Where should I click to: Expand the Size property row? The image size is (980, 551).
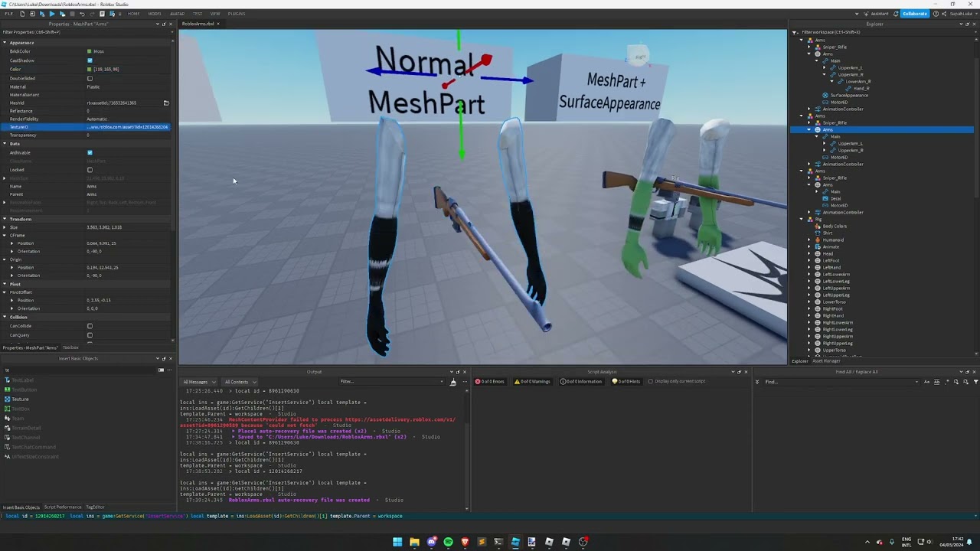(x=5, y=227)
